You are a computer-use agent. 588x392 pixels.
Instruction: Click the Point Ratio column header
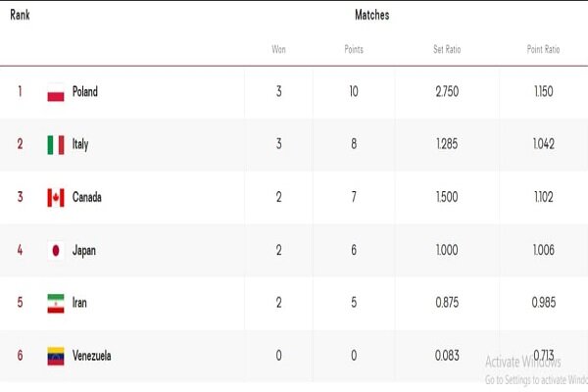coord(543,49)
